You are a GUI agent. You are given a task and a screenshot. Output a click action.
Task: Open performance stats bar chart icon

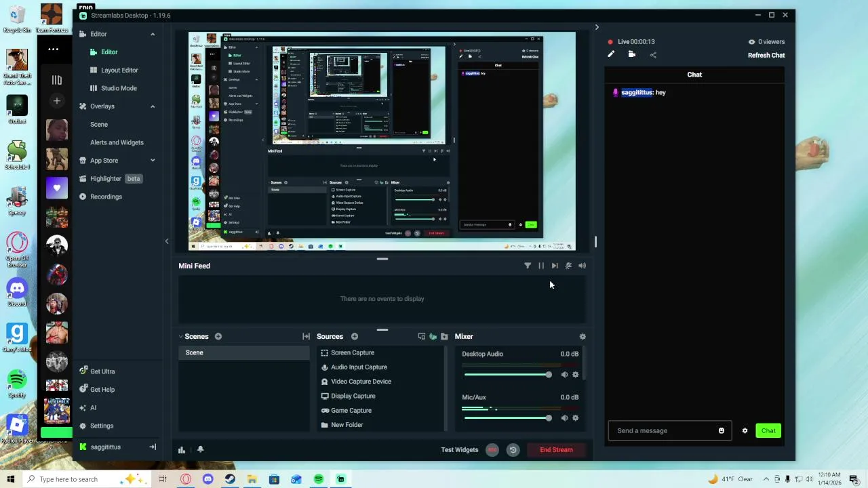(182, 449)
